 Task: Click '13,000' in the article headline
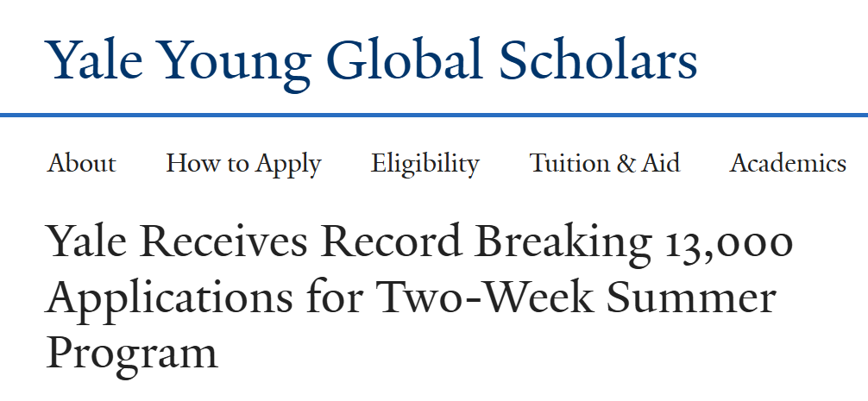coord(729,243)
